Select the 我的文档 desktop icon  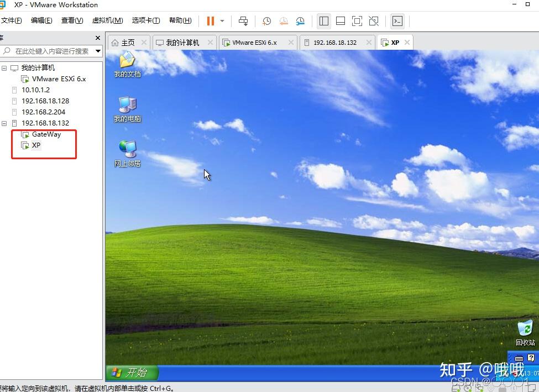tap(127, 64)
